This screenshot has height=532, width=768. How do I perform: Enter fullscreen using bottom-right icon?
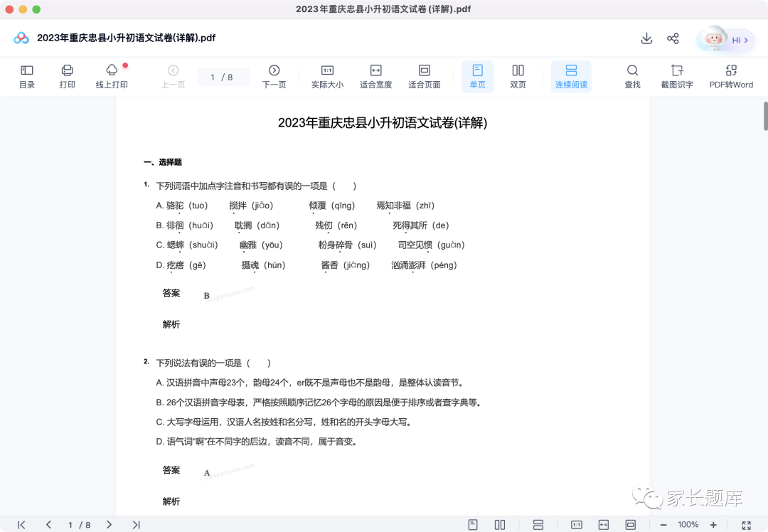[x=747, y=525]
